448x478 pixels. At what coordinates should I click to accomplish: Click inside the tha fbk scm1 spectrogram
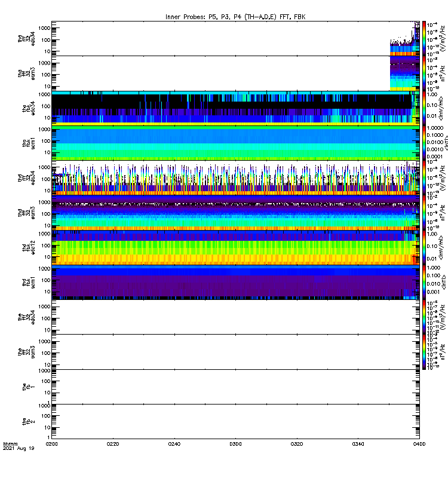(x=235, y=143)
